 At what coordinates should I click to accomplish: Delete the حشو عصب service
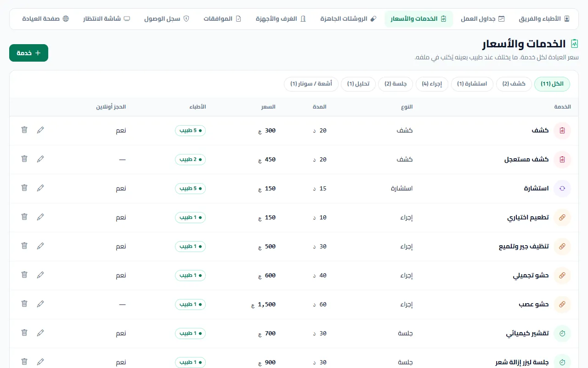pyautogui.click(x=24, y=304)
